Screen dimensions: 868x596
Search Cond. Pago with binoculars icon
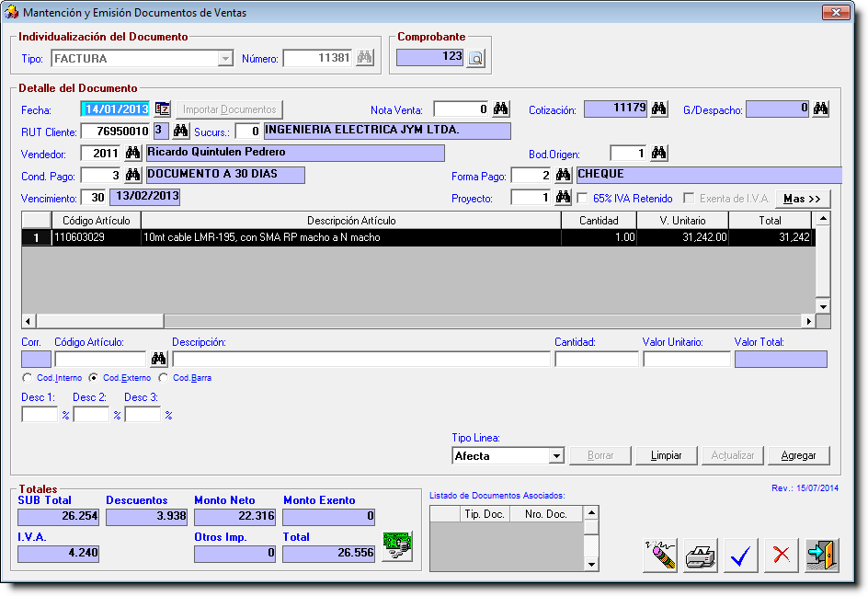click(132, 175)
